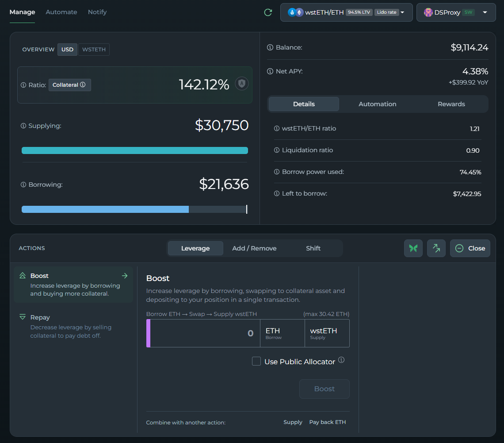Open the Rewards tab

coord(451,104)
